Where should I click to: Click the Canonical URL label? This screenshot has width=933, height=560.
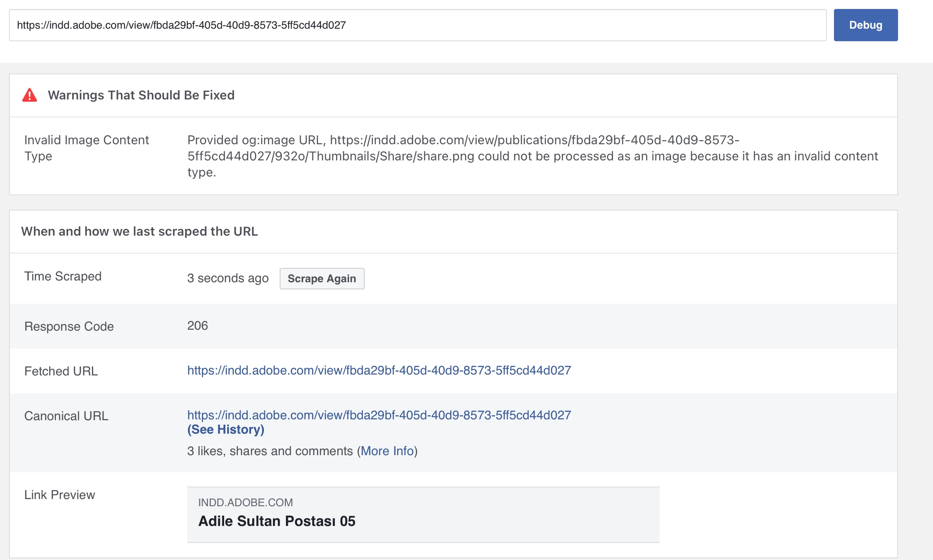coord(66,416)
